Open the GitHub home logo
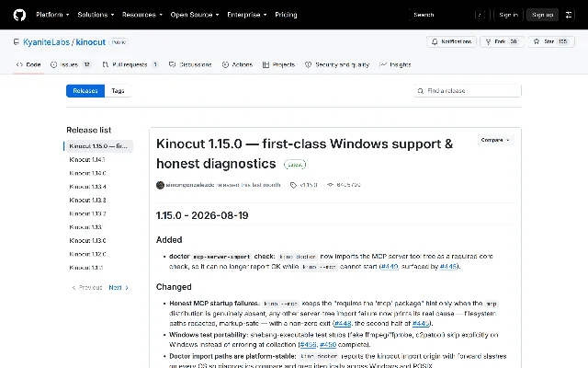This screenshot has width=588, height=368. click(x=19, y=15)
